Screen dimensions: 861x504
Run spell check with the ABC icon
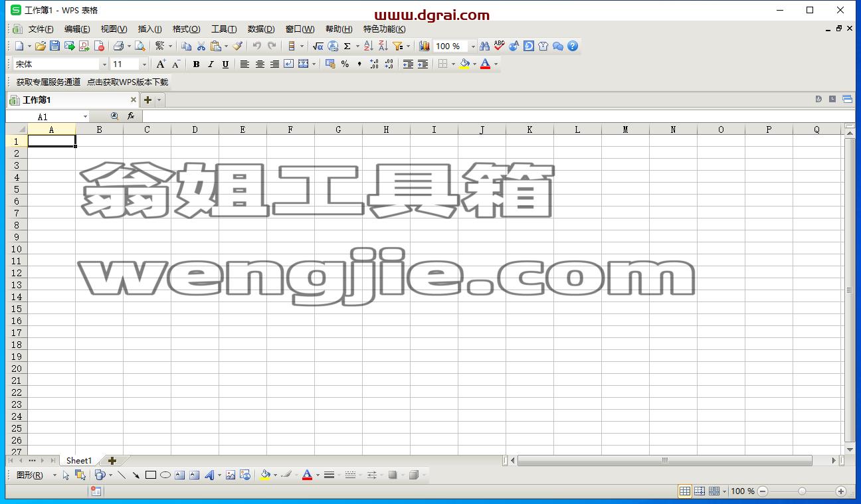500,46
